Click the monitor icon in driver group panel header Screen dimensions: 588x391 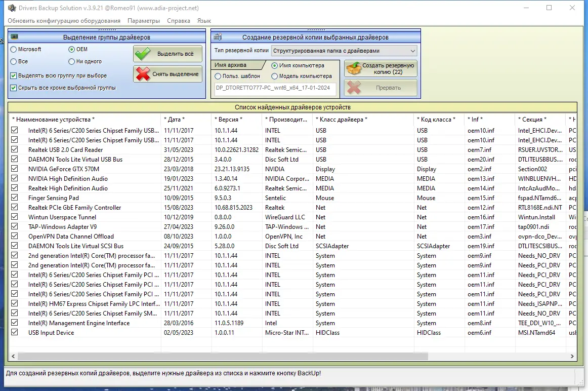point(15,37)
